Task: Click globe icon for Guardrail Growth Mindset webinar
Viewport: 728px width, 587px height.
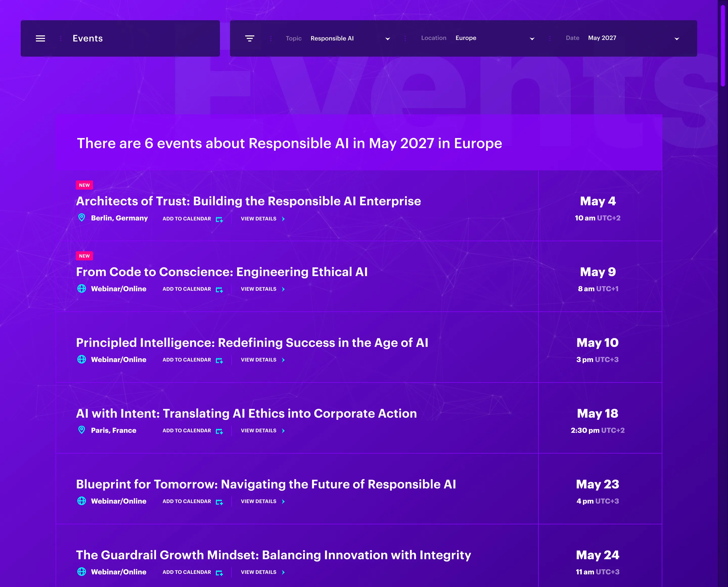Action: point(81,571)
